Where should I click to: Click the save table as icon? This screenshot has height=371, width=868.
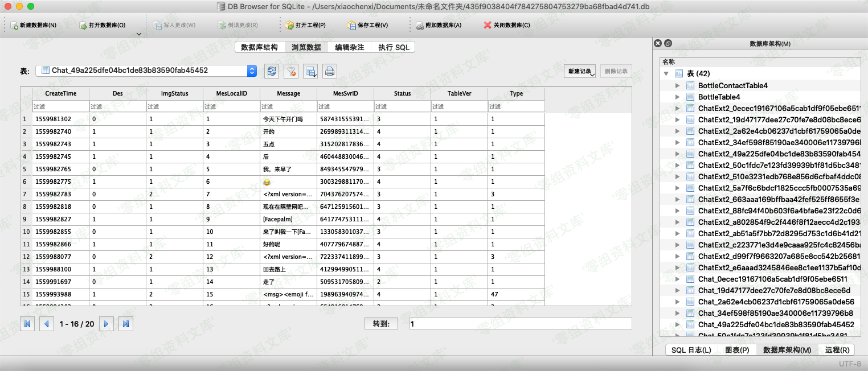[310, 71]
